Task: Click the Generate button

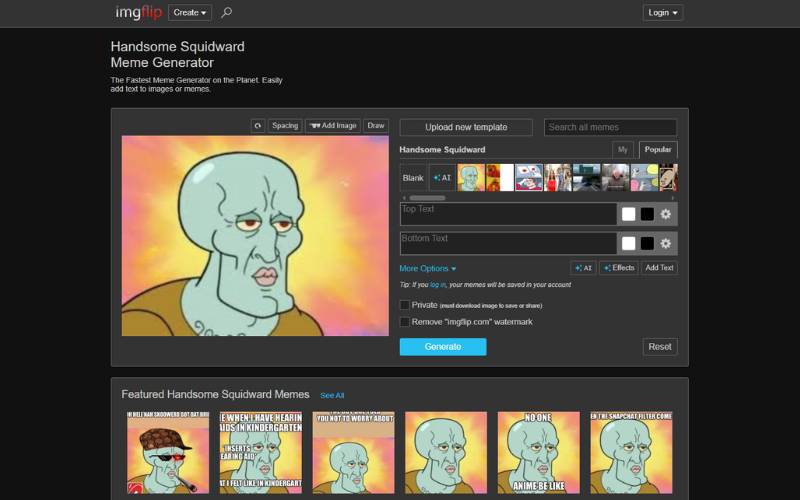Action: click(443, 347)
